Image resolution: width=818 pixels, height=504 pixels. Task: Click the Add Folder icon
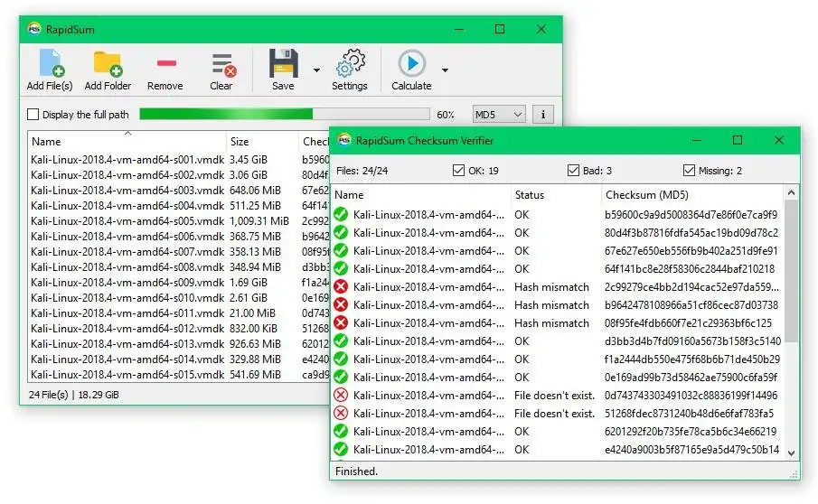pyautogui.click(x=108, y=63)
